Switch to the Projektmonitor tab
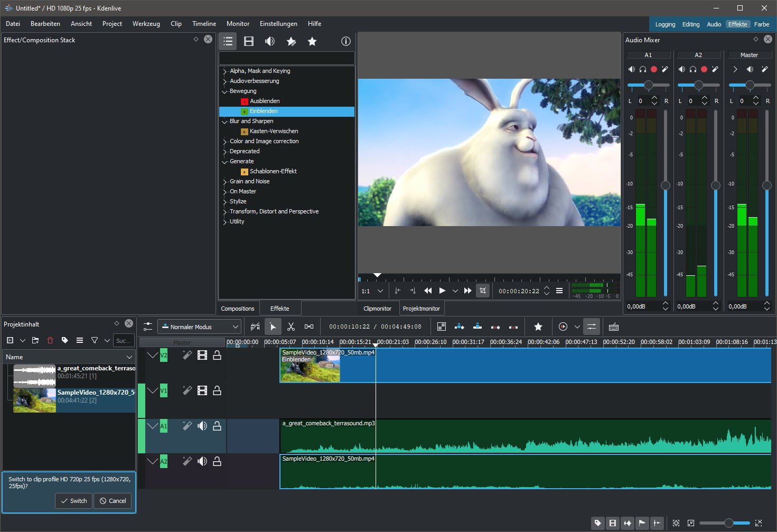The width and height of the screenshot is (777, 532). [421, 309]
